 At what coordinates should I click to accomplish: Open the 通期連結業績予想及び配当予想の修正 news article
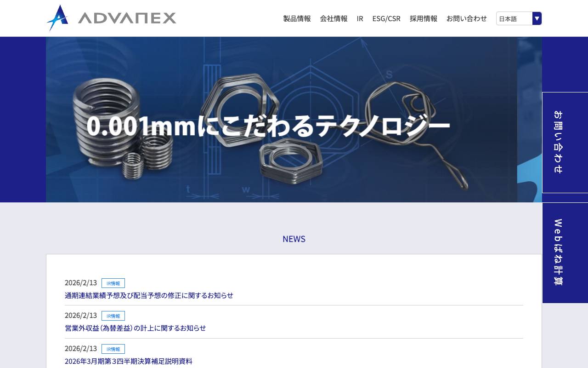click(x=148, y=295)
